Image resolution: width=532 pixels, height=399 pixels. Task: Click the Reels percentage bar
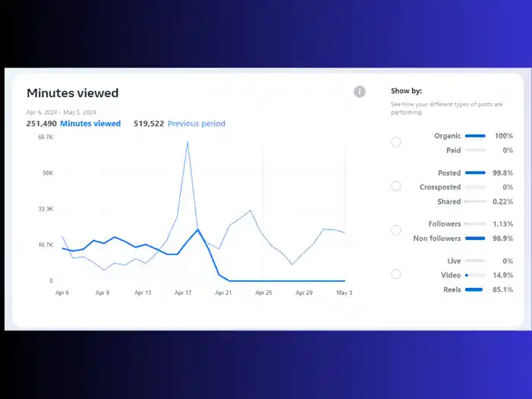tap(475, 290)
